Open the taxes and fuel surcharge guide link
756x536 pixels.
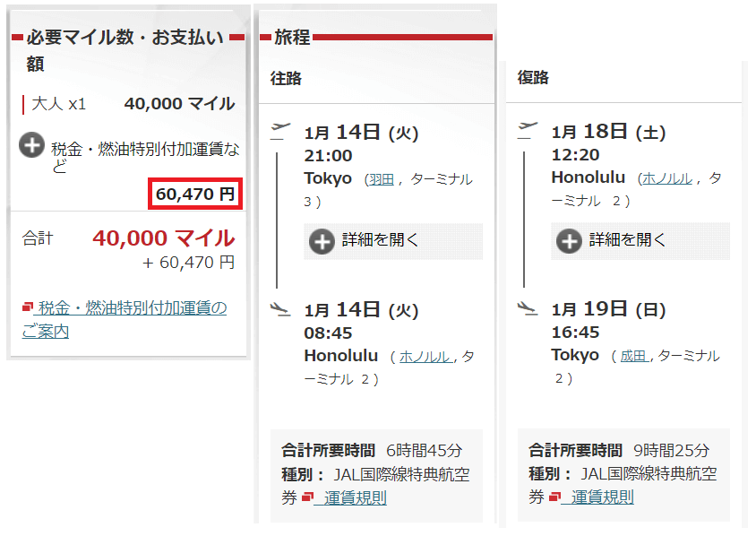pyautogui.click(x=125, y=319)
